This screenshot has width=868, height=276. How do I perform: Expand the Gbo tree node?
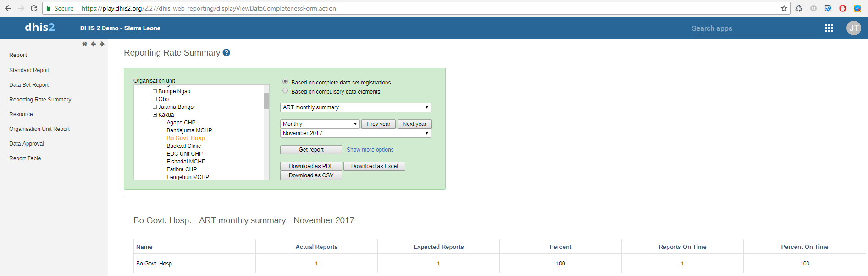(x=155, y=99)
